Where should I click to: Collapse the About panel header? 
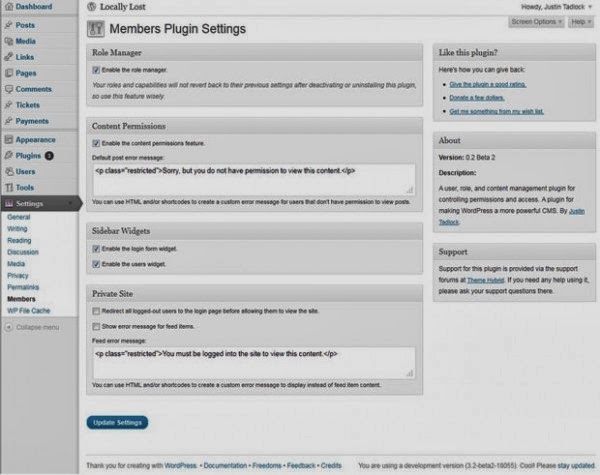point(514,140)
